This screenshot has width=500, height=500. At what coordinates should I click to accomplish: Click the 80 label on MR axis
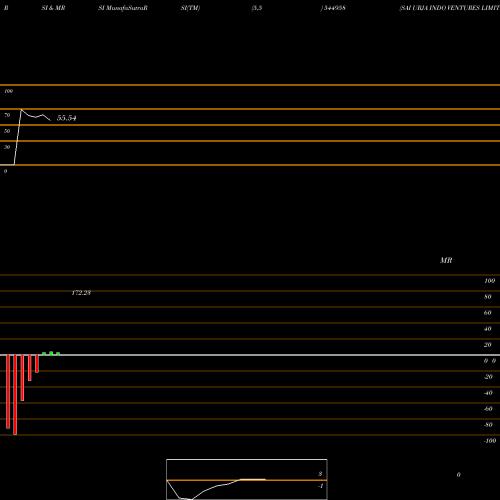[488, 297]
